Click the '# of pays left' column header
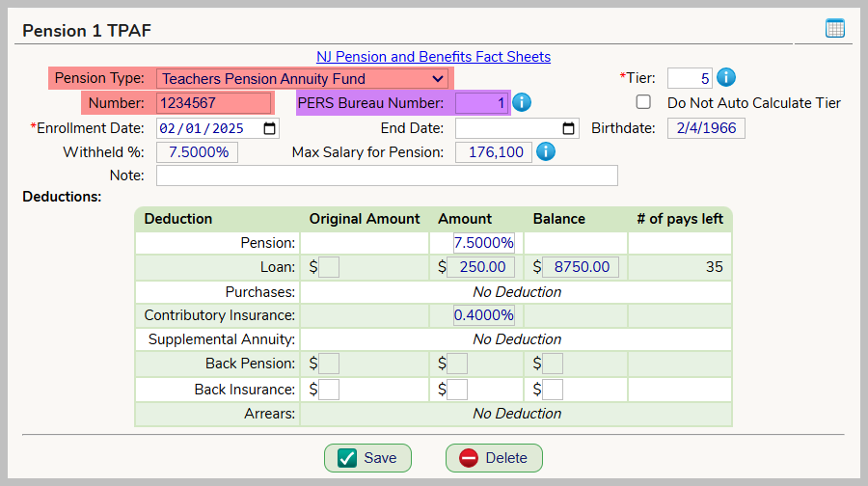868x486 pixels. click(680, 219)
